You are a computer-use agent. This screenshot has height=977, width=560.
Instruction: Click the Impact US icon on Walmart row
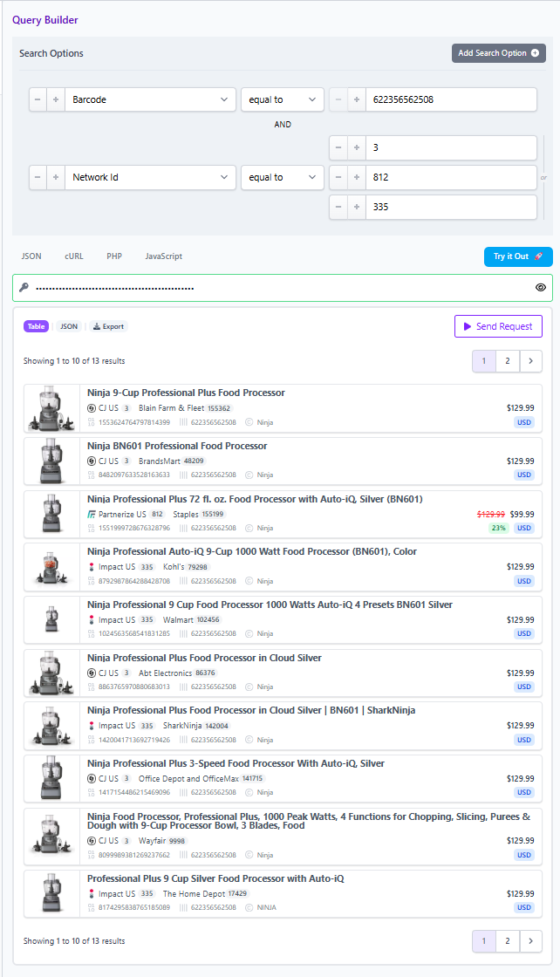pos(92,620)
